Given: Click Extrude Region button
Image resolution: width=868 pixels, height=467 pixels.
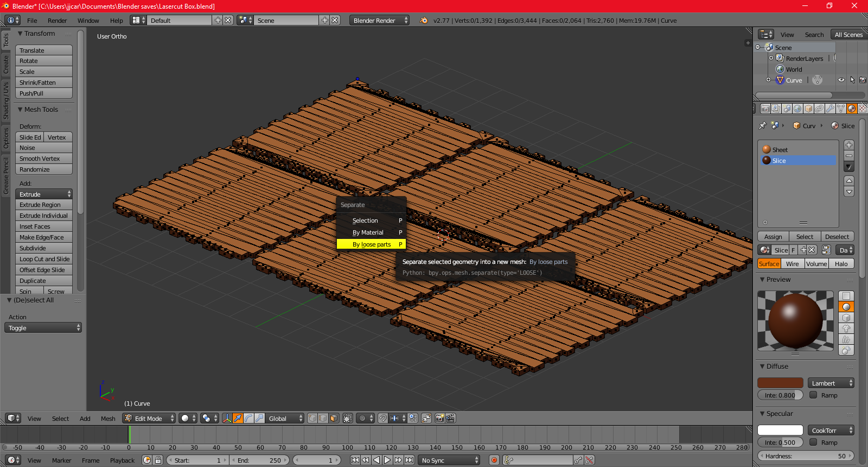Looking at the screenshot, I should point(44,205).
